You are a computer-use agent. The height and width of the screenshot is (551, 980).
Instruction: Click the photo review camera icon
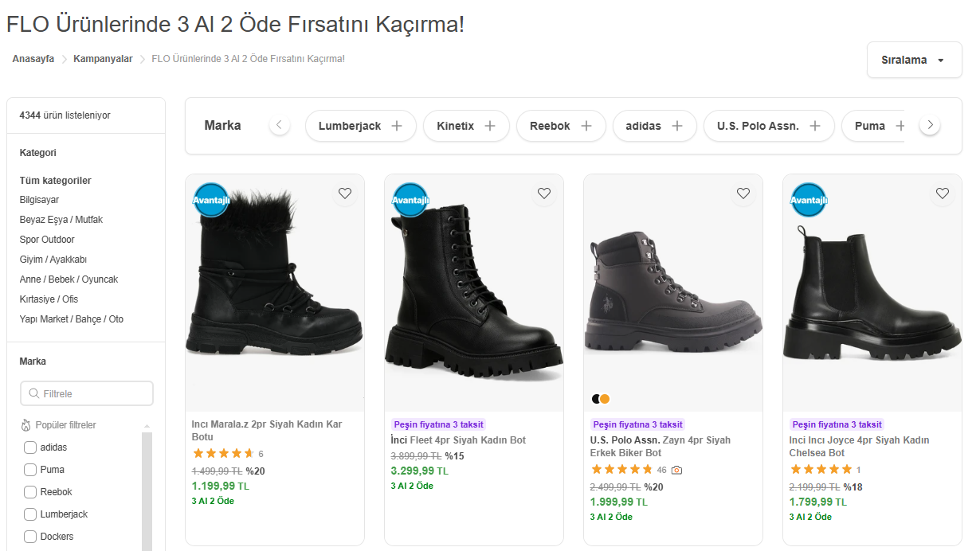676,470
